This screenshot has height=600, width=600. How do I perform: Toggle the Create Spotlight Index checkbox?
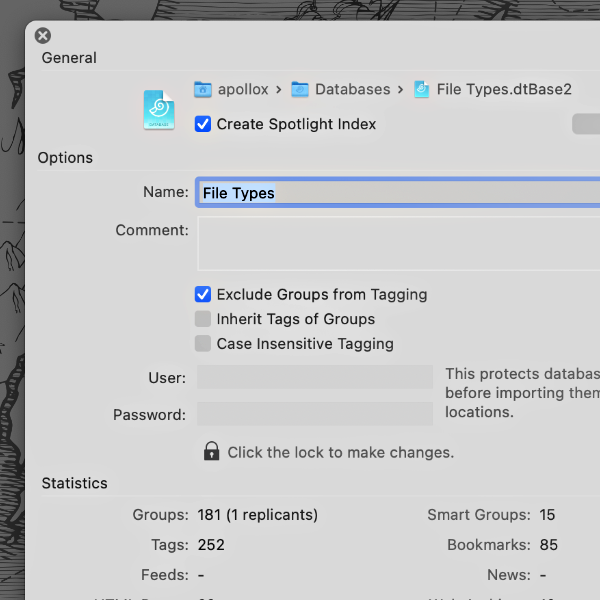coord(203,124)
